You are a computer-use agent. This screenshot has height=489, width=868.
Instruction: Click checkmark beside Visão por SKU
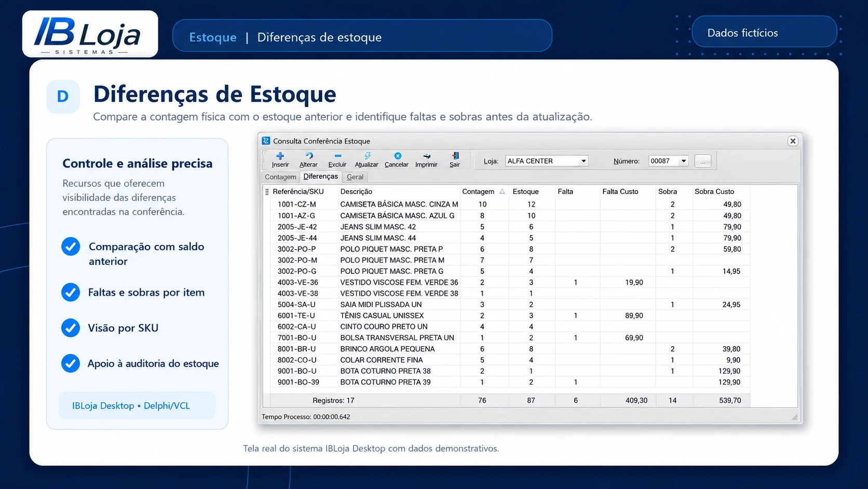(71, 328)
